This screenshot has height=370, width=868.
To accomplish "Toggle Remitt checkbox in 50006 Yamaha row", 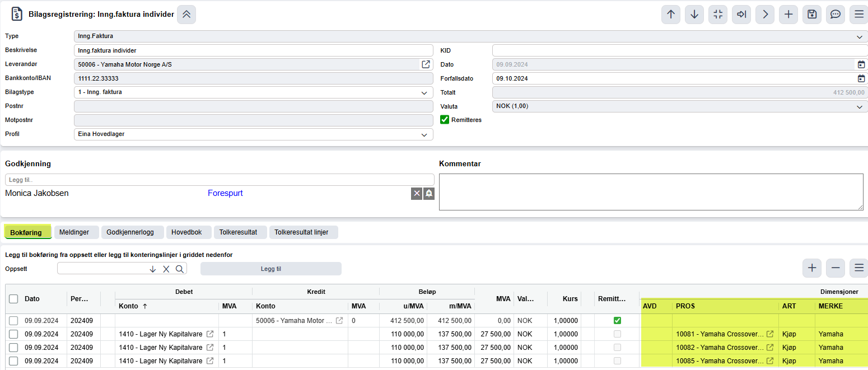I will [x=617, y=321].
